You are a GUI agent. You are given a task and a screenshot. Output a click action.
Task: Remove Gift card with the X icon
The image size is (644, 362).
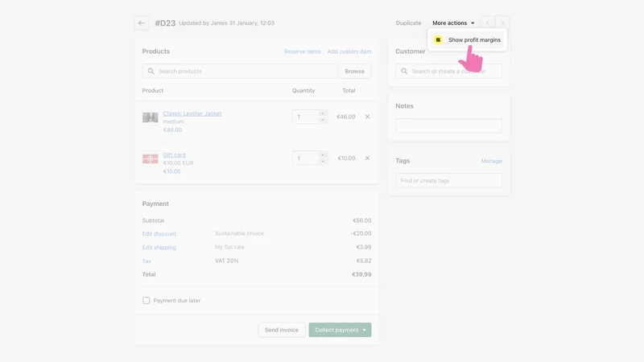coord(367,158)
